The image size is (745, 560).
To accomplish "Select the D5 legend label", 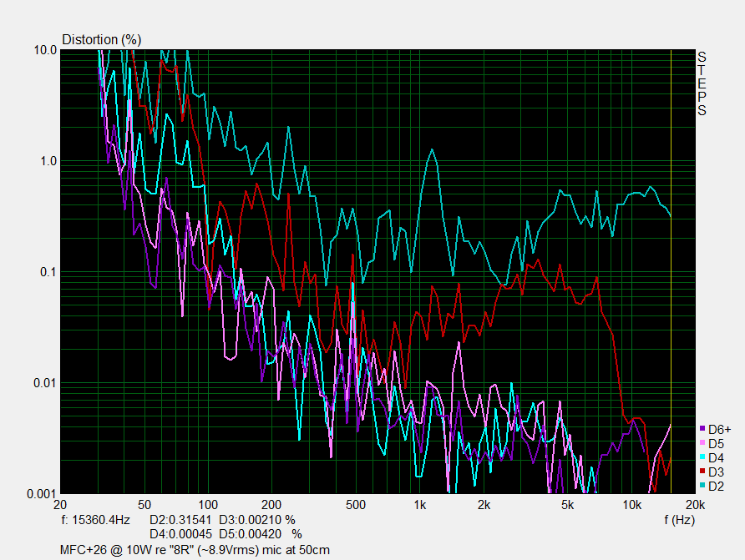I will click(716, 444).
